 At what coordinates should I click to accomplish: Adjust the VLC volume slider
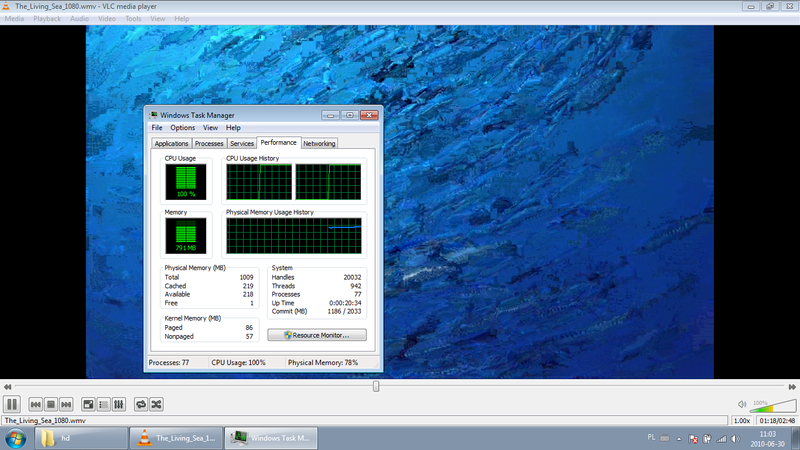tap(772, 407)
